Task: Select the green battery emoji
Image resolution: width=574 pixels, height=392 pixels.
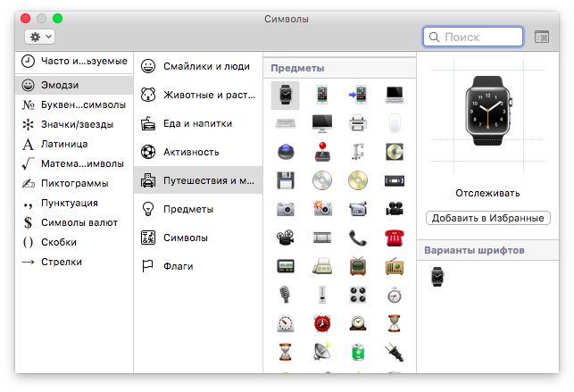Action: click(358, 352)
